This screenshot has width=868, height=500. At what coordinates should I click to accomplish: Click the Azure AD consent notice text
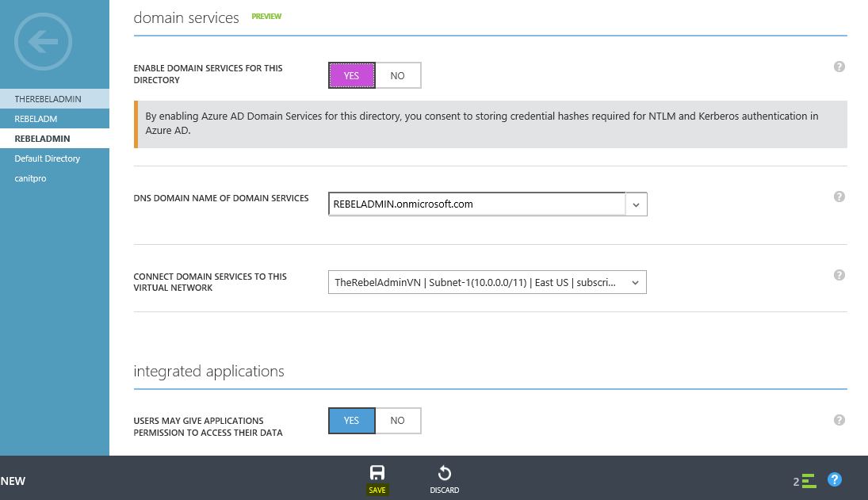click(x=482, y=124)
